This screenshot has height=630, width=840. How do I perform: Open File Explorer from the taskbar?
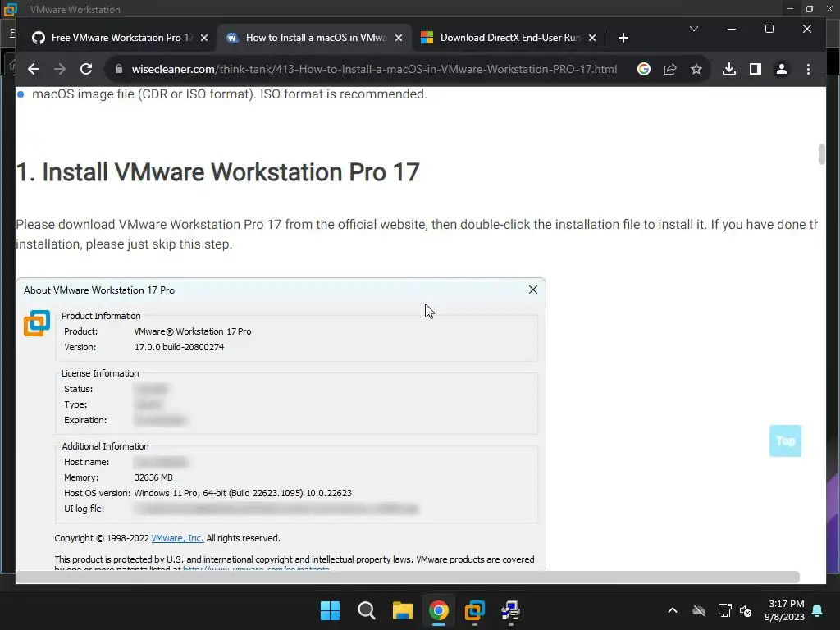[x=402, y=610]
